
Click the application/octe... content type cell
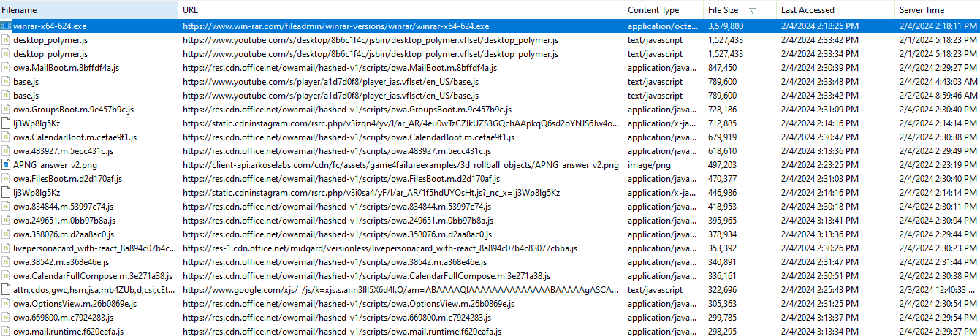point(663,26)
